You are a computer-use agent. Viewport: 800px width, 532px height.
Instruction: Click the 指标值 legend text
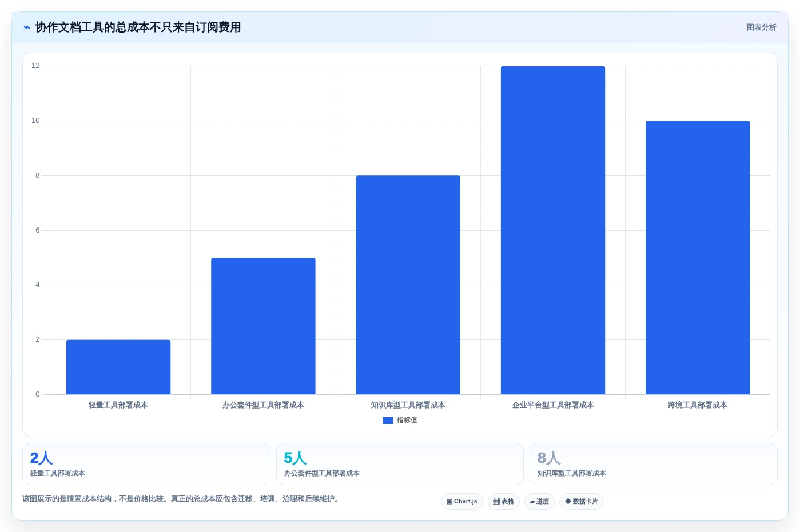pos(407,420)
